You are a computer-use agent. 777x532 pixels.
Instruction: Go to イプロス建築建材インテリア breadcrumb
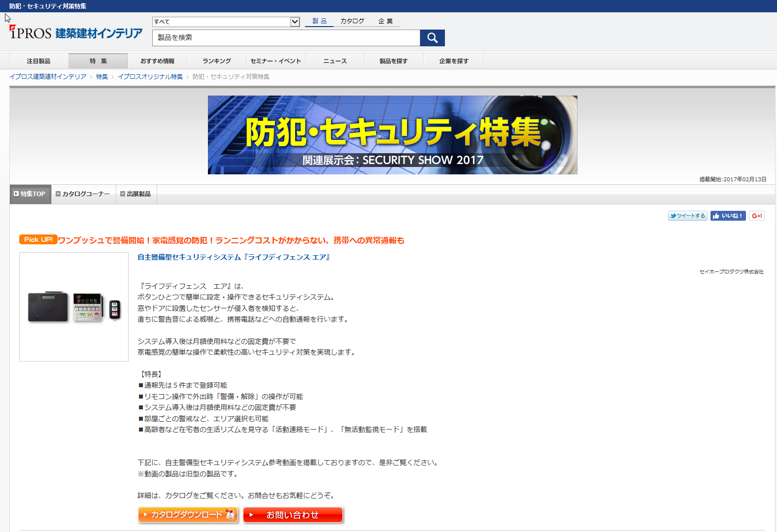48,77
